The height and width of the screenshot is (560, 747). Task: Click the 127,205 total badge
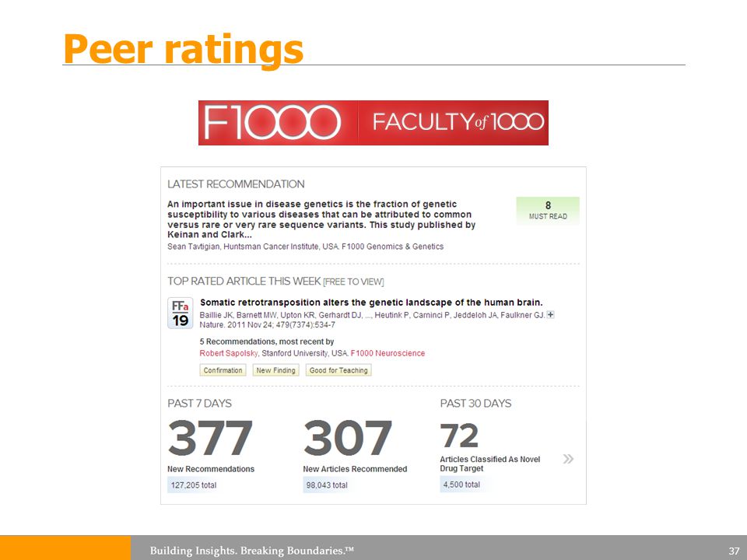click(194, 485)
